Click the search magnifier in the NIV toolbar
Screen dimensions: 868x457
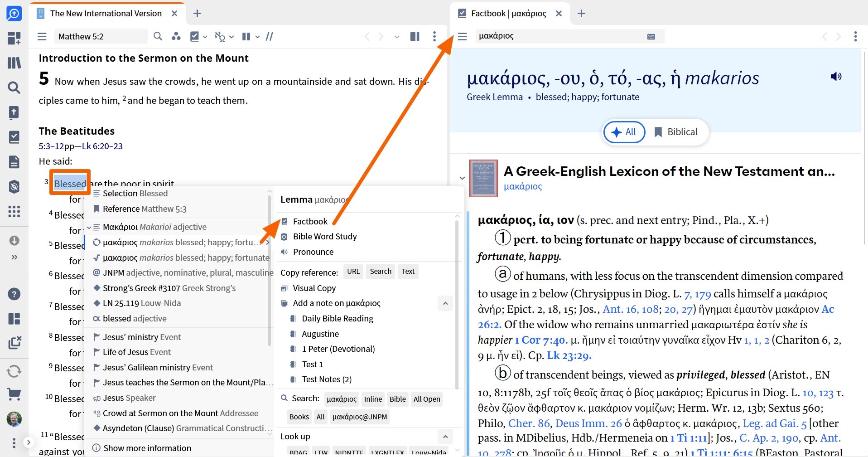158,36
